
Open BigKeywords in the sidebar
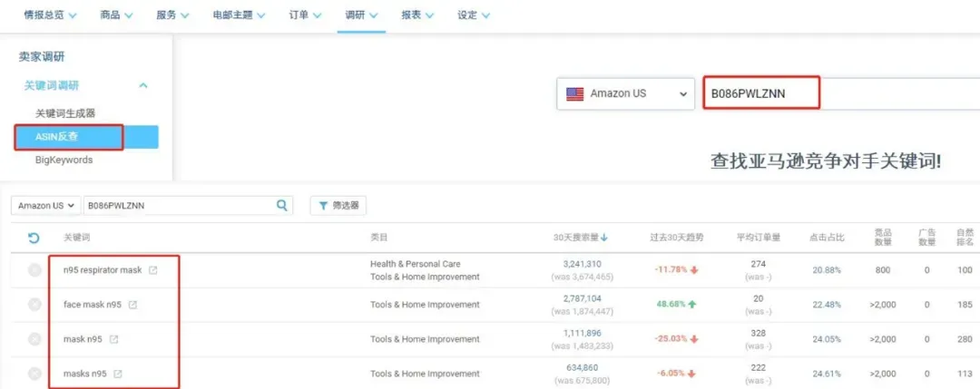64,160
